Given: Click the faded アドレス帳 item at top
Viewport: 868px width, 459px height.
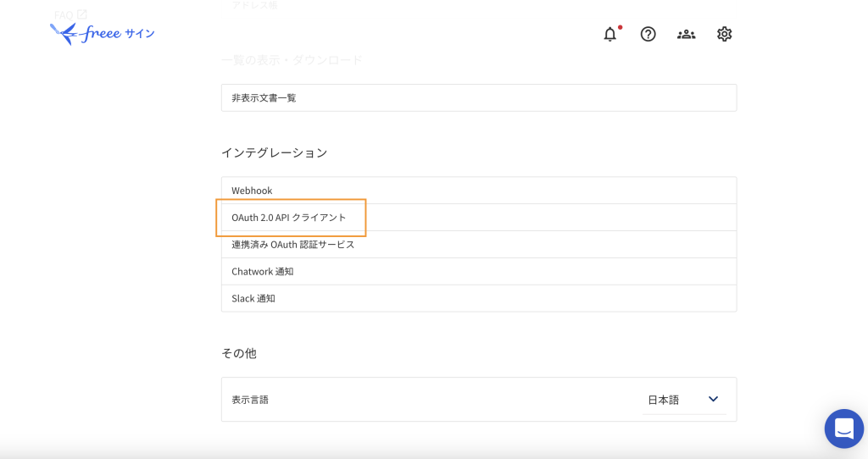Looking at the screenshot, I should pos(254,5).
